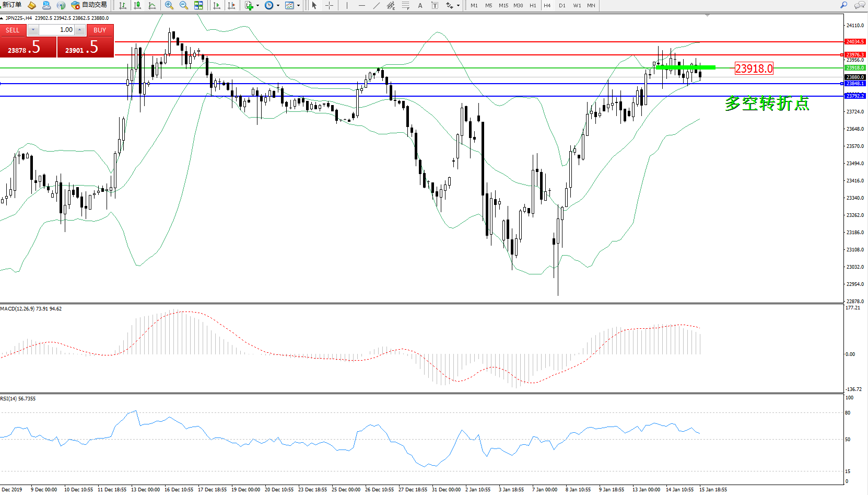
Task: Draw a vertical line tool
Action: point(347,5)
